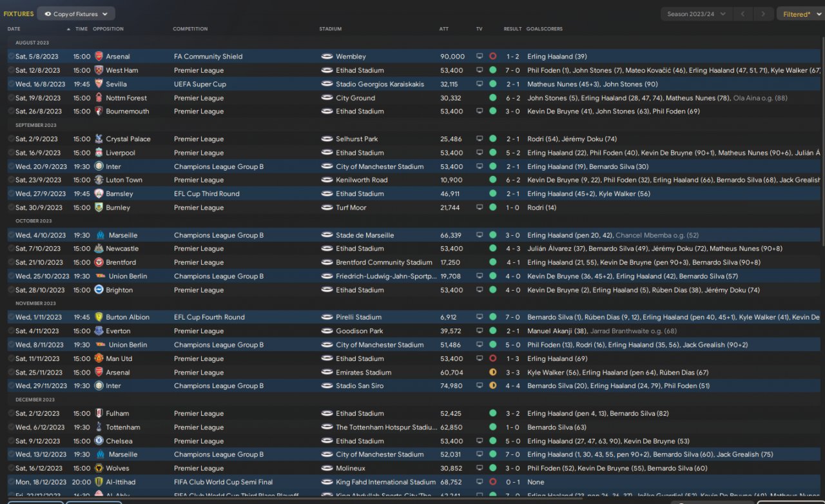Click the Wolves club badge
Image resolution: width=825 pixels, height=504 pixels.
[x=99, y=469]
